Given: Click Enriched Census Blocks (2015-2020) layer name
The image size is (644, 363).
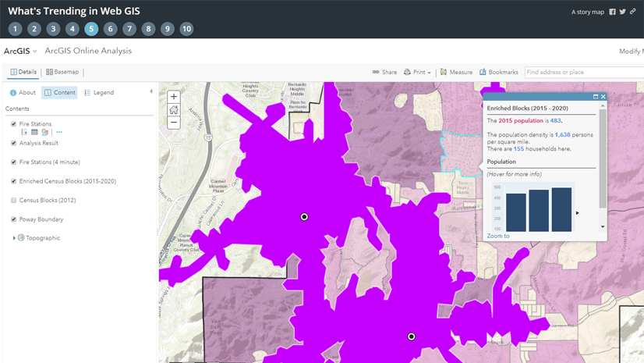Looking at the screenshot, I should coord(68,181).
